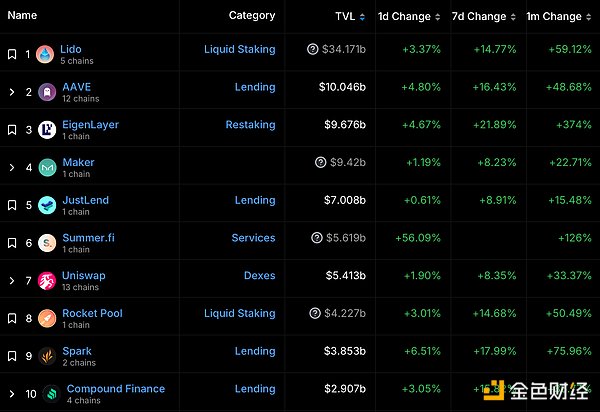Viewport: 600px width, 412px height.
Task: Click the Maker logo icon
Action: tap(47, 168)
